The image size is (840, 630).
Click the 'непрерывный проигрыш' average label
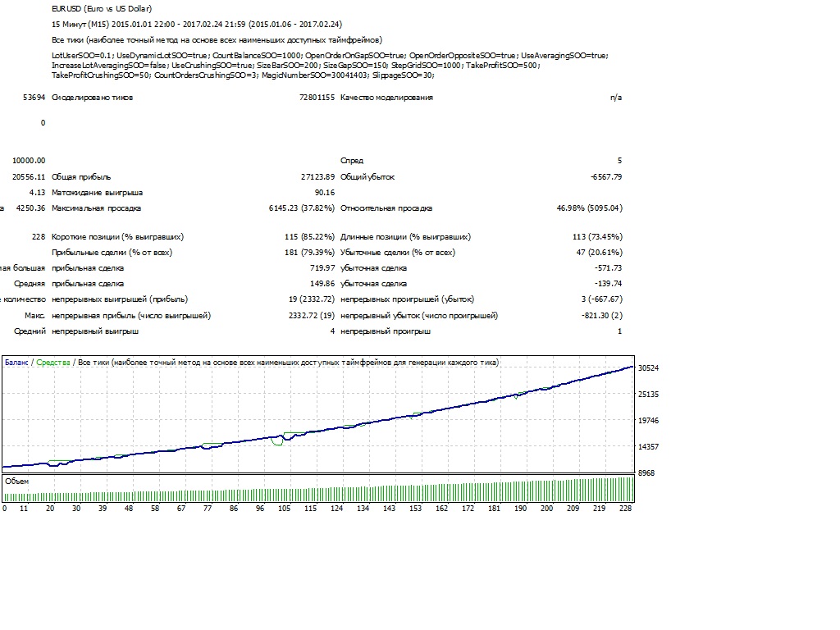[x=386, y=331]
